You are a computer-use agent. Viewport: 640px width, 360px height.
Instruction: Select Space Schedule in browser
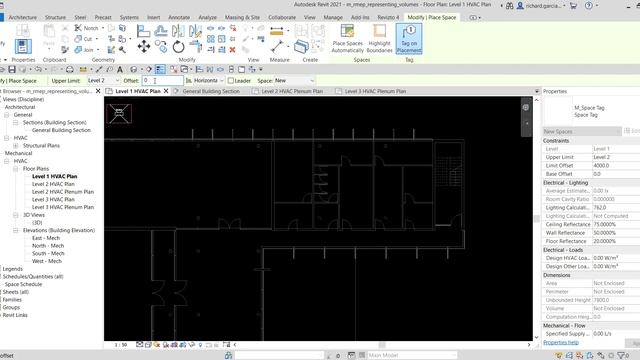23,284
